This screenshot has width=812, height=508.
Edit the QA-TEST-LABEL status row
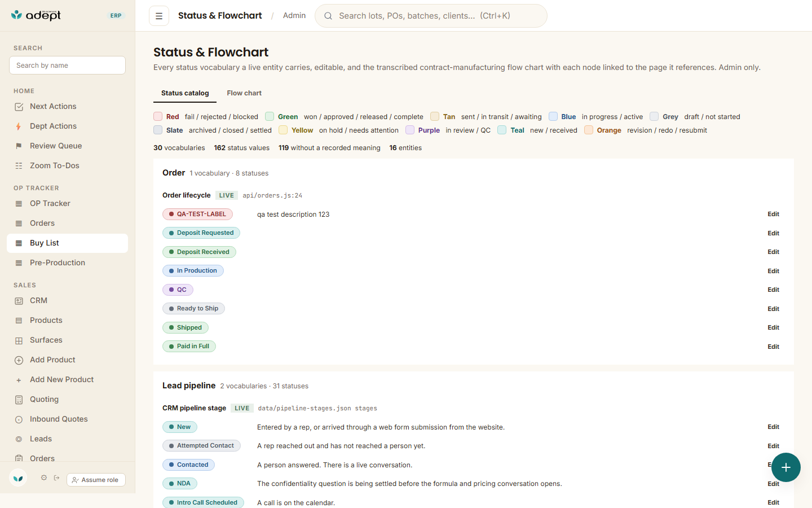tap(773, 214)
